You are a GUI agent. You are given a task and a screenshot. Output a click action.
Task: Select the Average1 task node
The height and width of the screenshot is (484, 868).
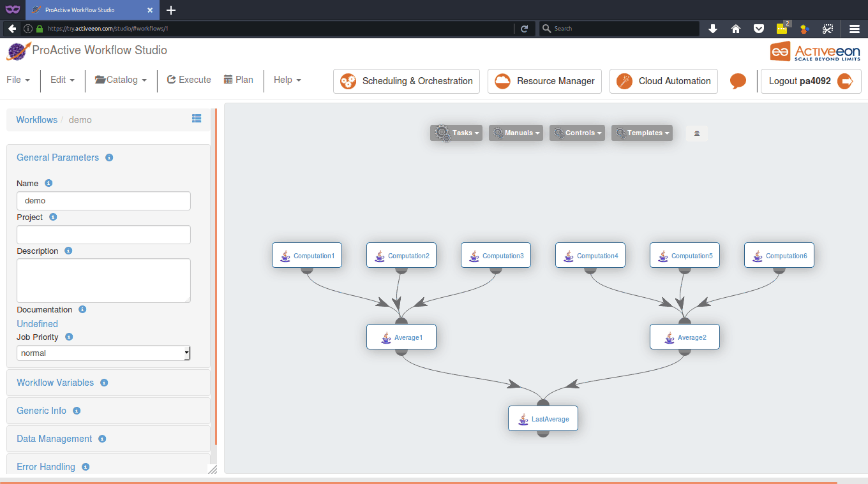[x=401, y=337]
